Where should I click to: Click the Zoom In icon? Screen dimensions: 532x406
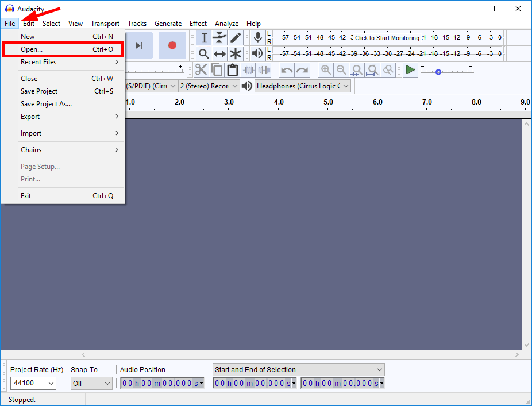pos(326,70)
